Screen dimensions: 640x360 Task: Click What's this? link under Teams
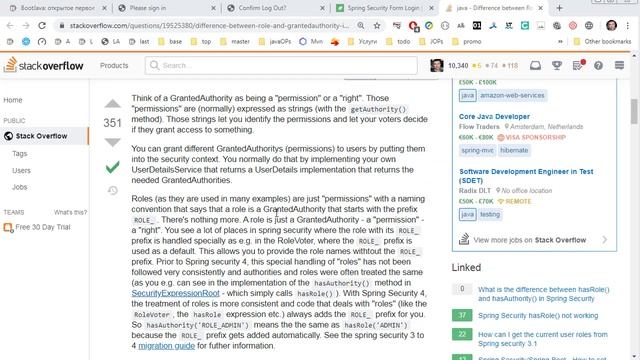(70, 212)
